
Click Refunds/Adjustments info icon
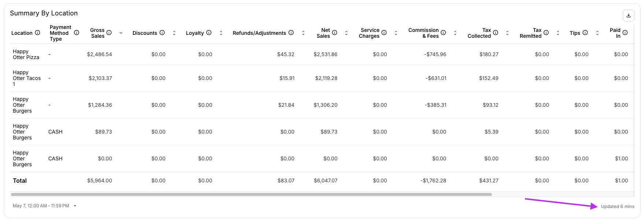pos(291,33)
